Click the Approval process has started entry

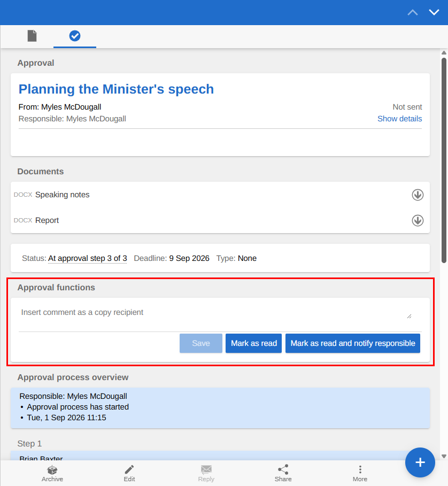78,407
